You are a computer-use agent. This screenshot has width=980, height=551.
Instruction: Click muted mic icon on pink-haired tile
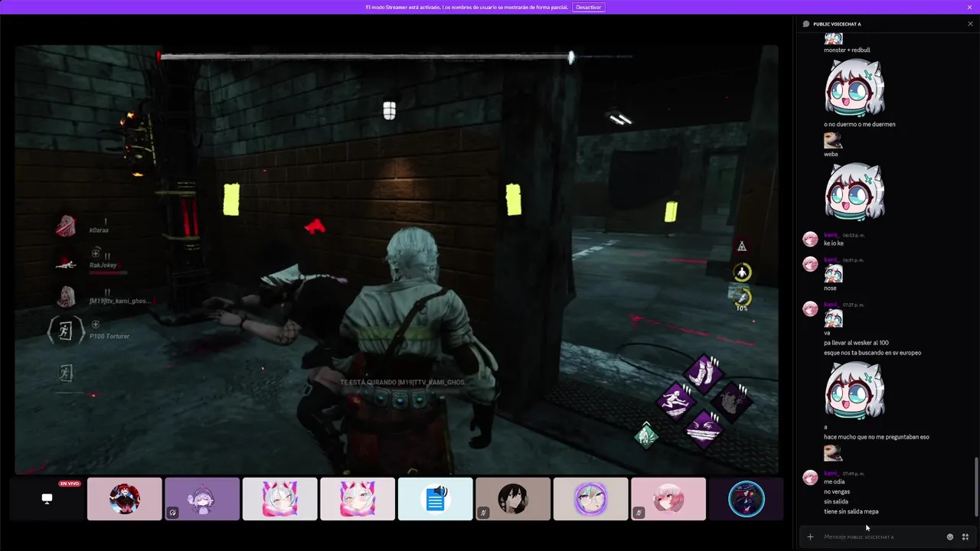639,513
